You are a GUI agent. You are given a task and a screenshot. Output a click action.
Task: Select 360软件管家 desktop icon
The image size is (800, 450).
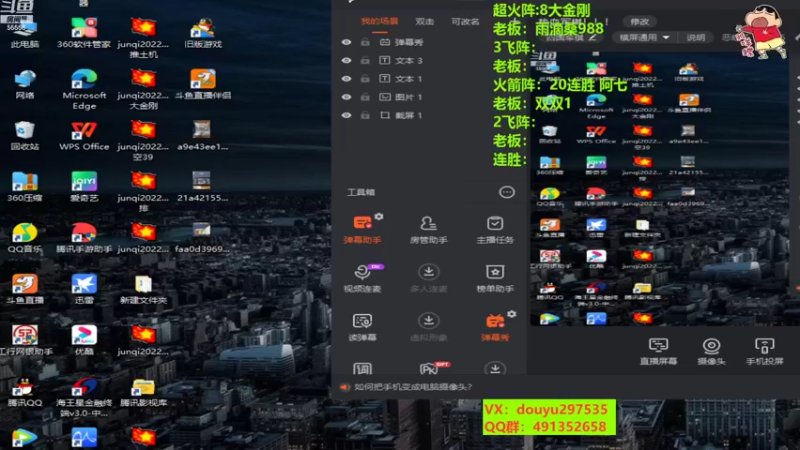pyautogui.click(x=84, y=33)
